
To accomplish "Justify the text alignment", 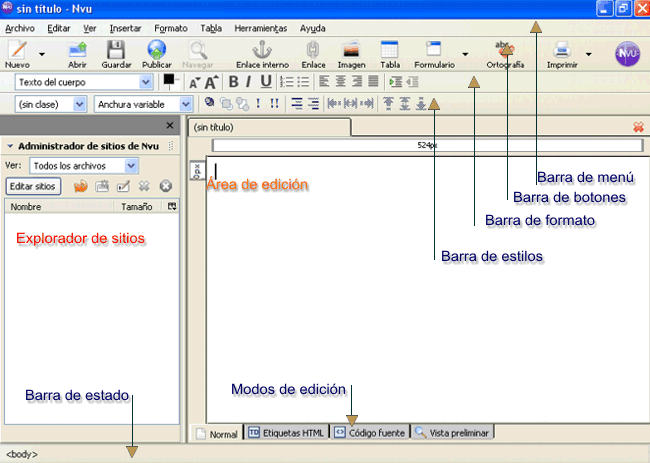I will pyautogui.click(x=374, y=81).
